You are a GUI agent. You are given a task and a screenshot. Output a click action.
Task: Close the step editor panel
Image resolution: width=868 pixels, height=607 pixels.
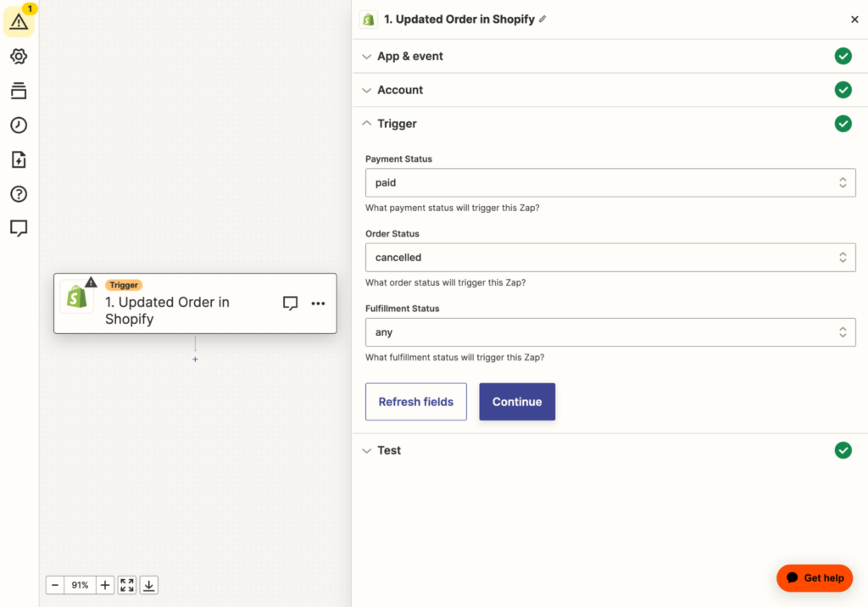[854, 19]
